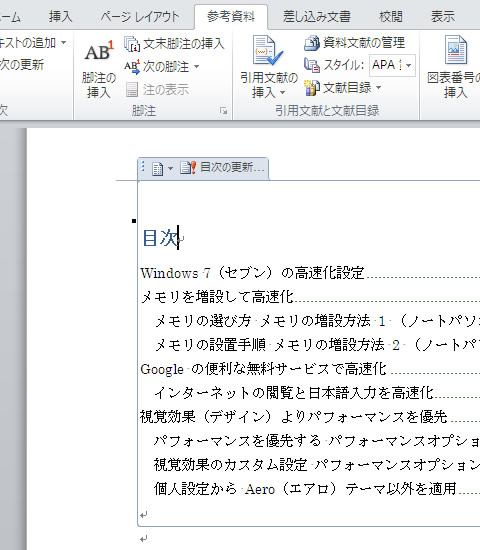480x550 pixels.
Task: Open the APA citation style combo box
Action: [392, 65]
